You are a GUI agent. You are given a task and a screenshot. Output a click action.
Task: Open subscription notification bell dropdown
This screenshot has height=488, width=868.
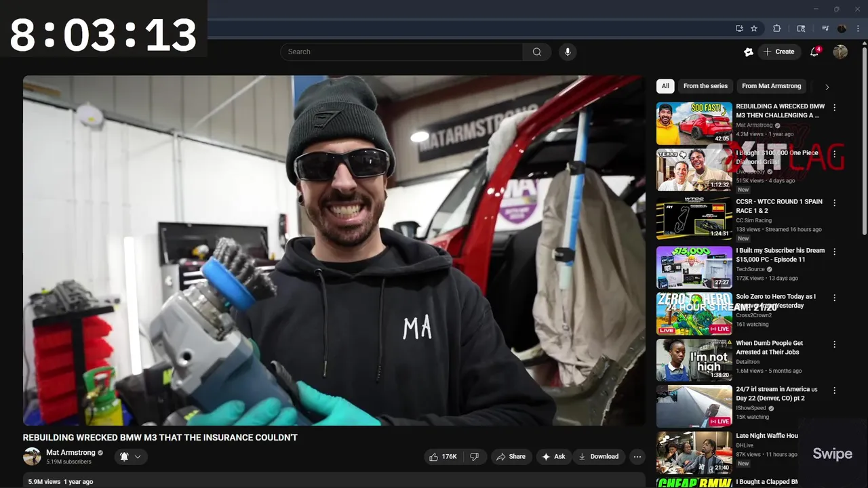pos(130,457)
